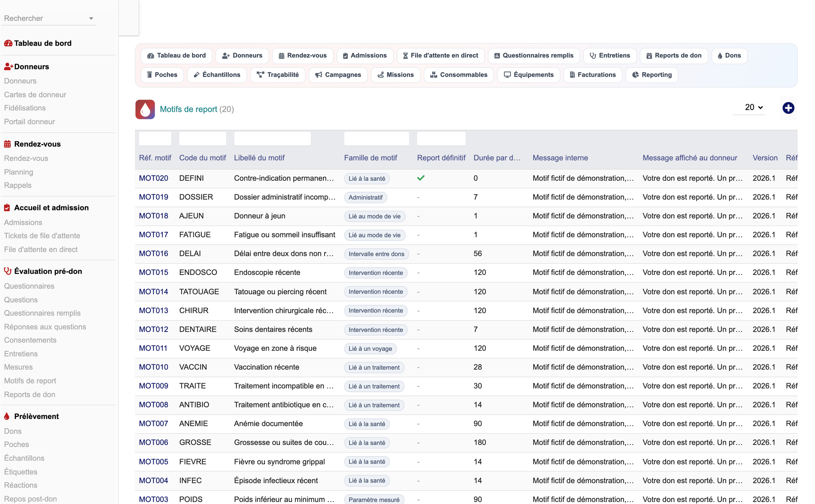This screenshot has width=815, height=504.
Task: Open record MOT011
Action: click(x=153, y=348)
